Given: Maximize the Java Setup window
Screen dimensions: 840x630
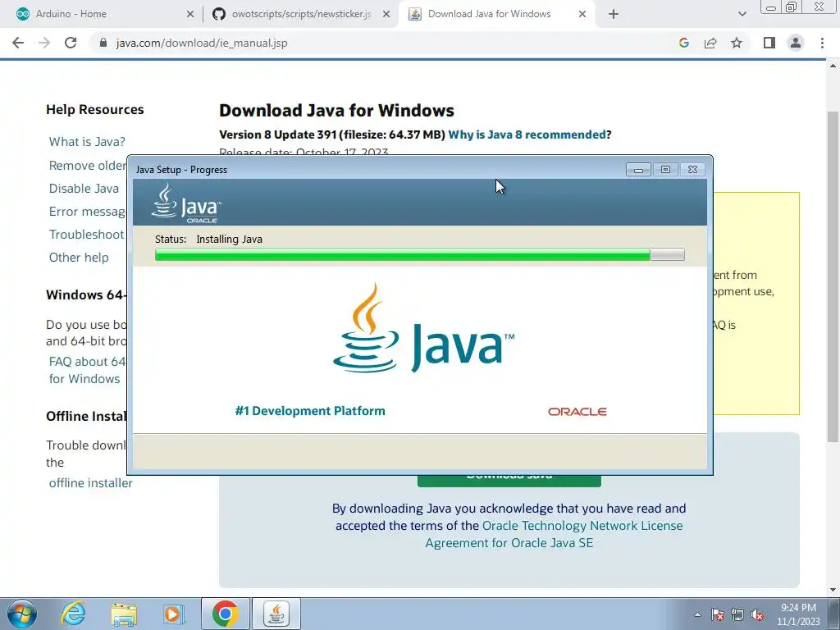Looking at the screenshot, I should (x=665, y=169).
